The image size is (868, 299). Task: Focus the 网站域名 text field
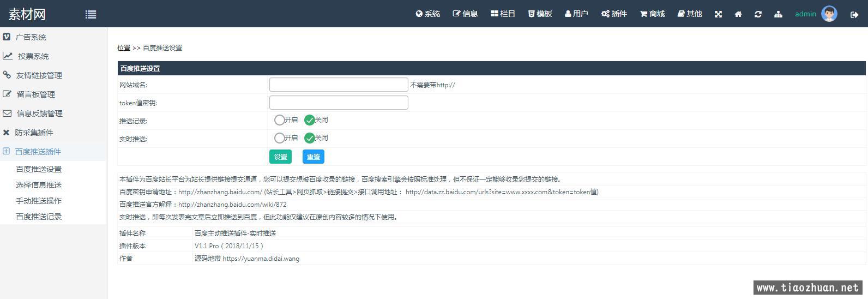(x=339, y=85)
